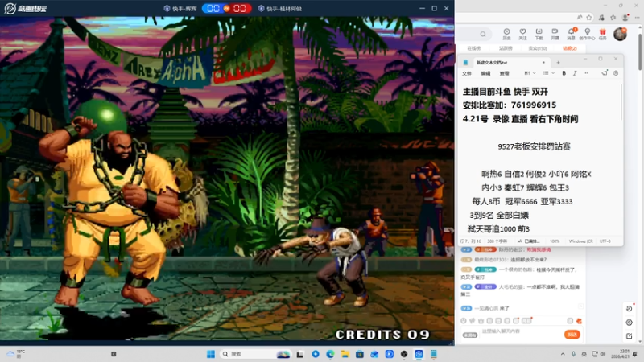Click orange 发送 send button
The height and width of the screenshot is (362, 644).
tap(572, 335)
